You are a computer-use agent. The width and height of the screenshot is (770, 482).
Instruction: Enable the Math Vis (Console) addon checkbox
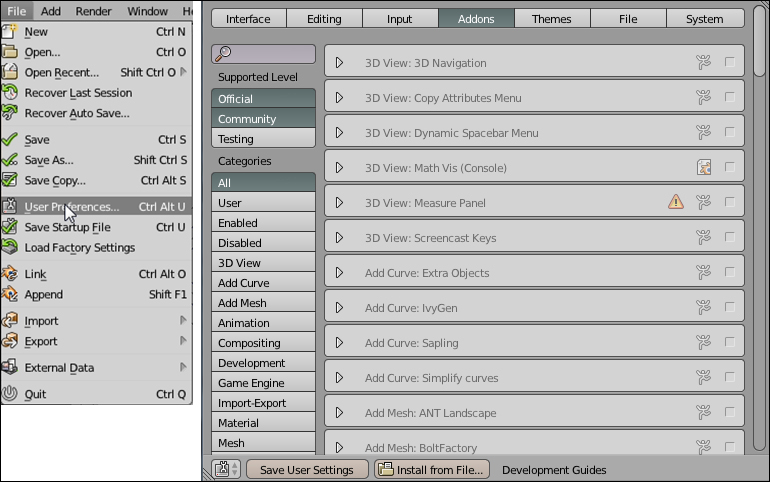730,167
